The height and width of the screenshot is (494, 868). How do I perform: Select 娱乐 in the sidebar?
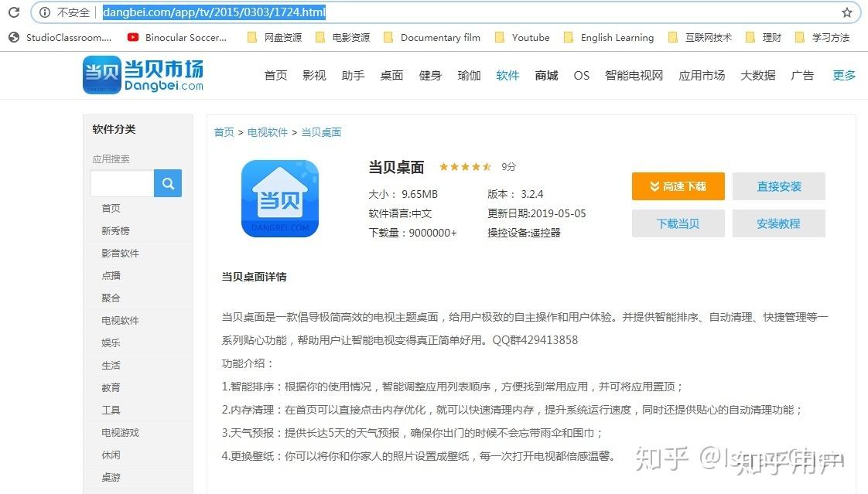[111, 342]
